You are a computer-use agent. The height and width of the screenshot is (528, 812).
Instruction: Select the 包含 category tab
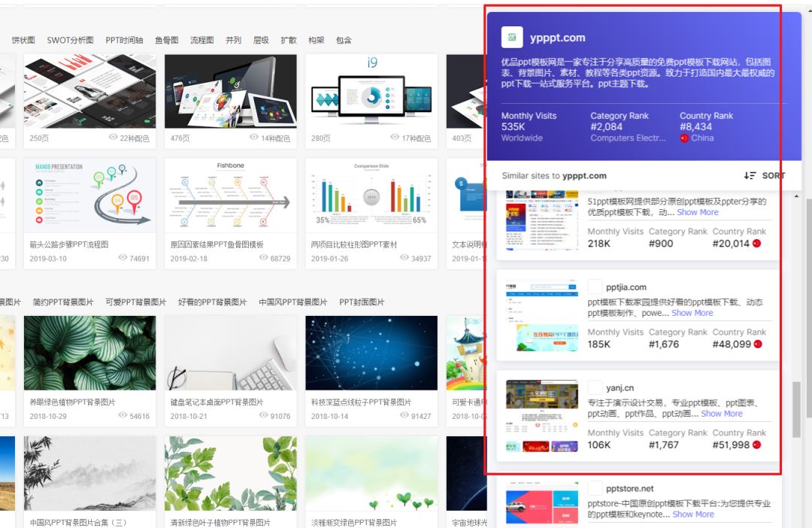tap(344, 40)
